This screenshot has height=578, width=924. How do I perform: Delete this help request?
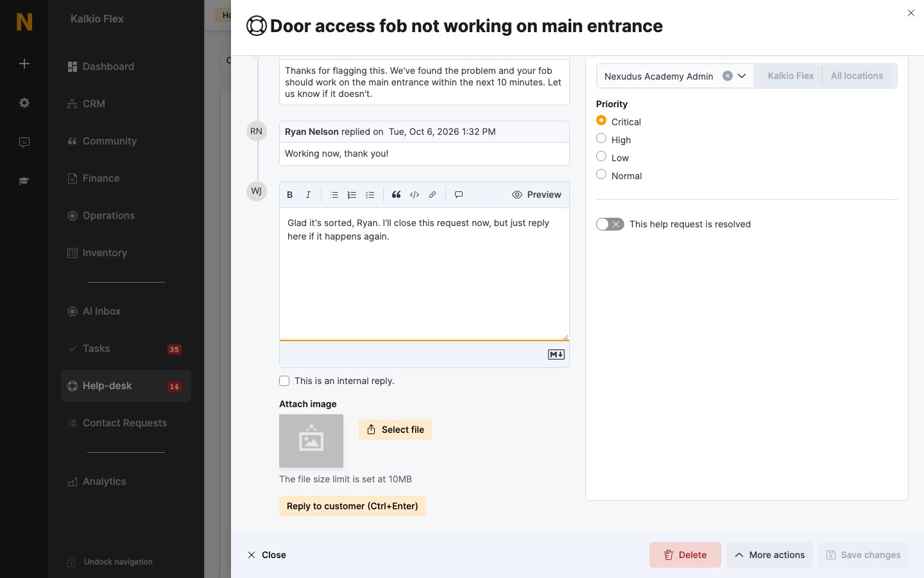[685, 555]
